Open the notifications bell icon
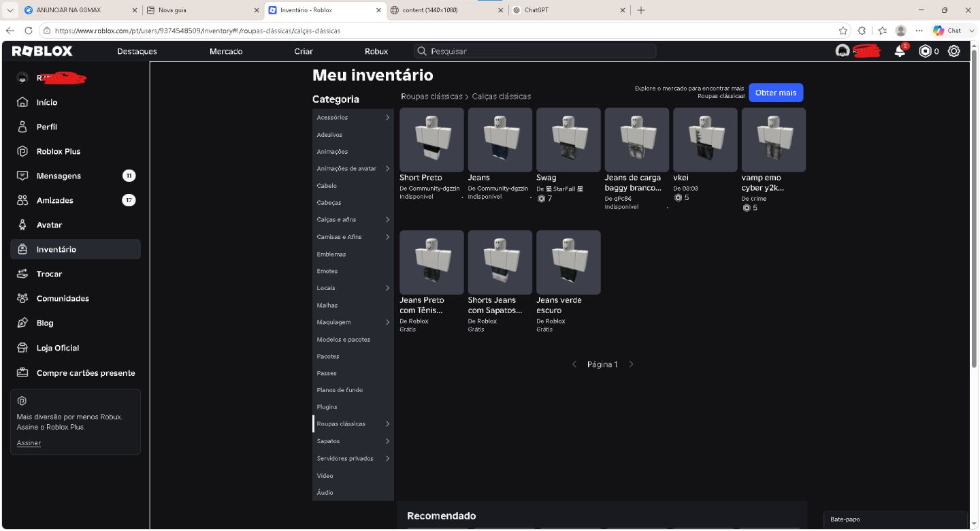This screenshot has width=980, height=531. (x=900, y=51)
